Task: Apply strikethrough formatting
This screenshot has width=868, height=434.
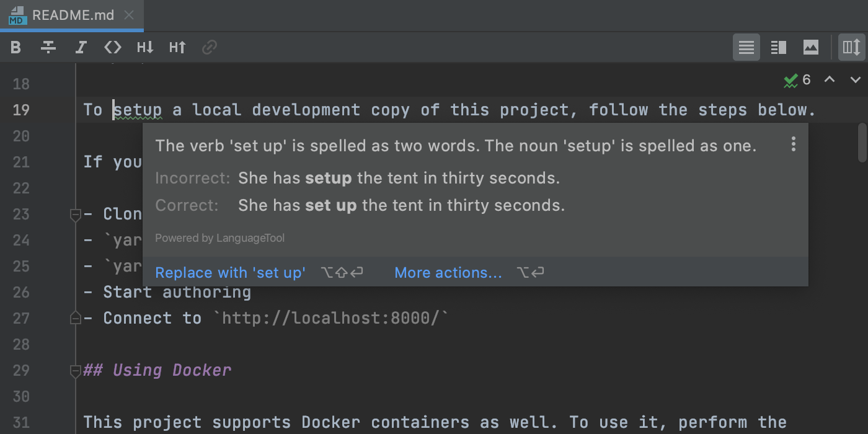Action: pos(48,47)
